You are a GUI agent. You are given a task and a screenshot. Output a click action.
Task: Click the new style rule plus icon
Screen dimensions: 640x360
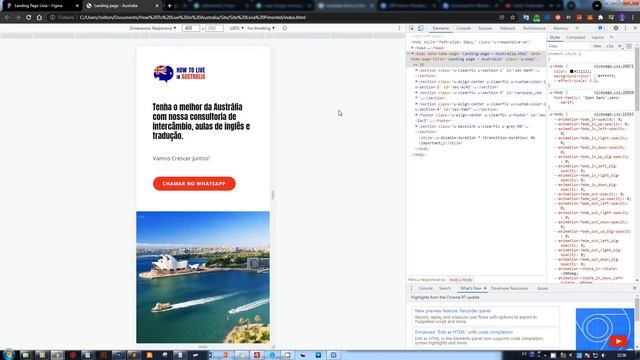pyautogui.click(x=620, y=46)
